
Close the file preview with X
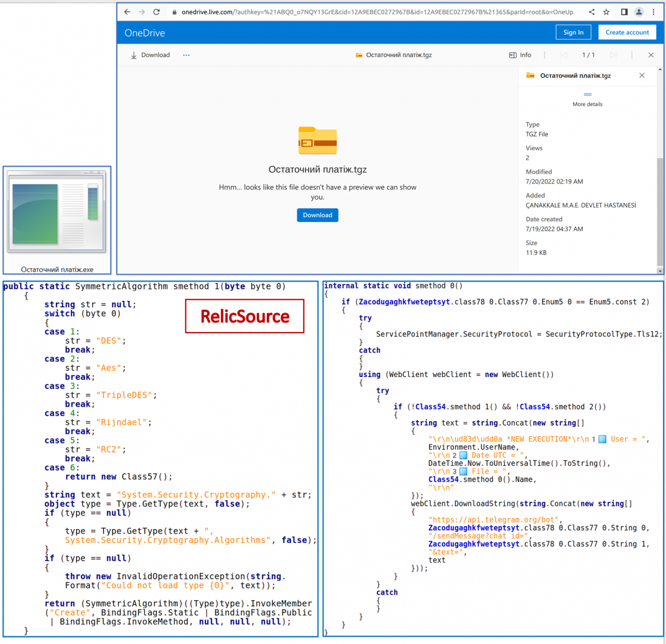click(651, 55)
